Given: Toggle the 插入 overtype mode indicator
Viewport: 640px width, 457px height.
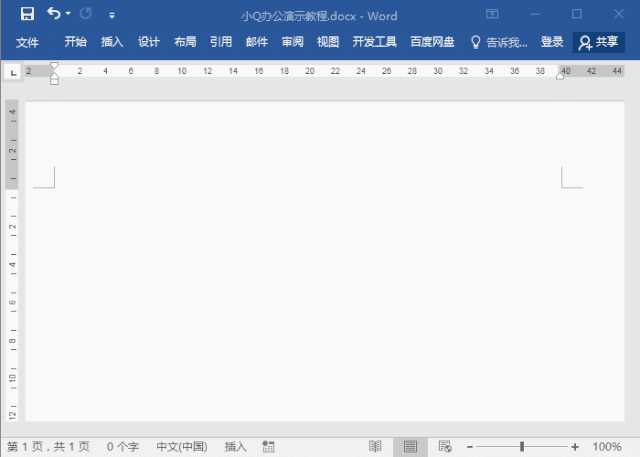Looking at the screenshot, I should click(236, 446).
